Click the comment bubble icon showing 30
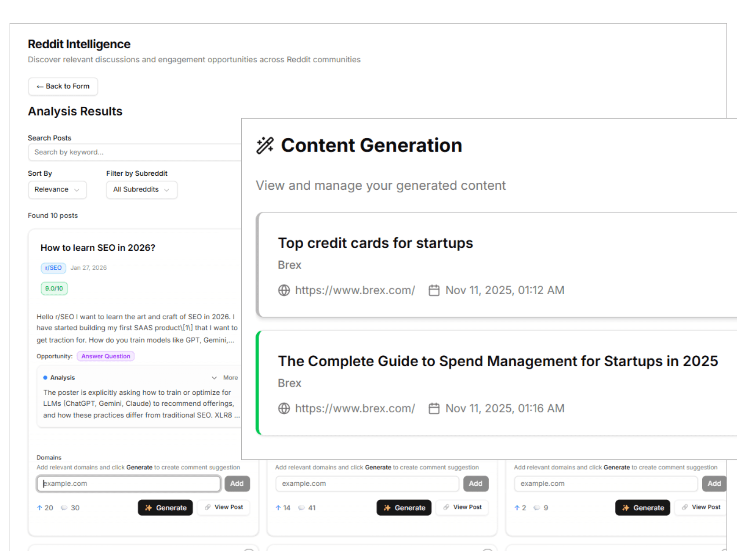Viewport: 737px width, 560px height. (64, 508)
